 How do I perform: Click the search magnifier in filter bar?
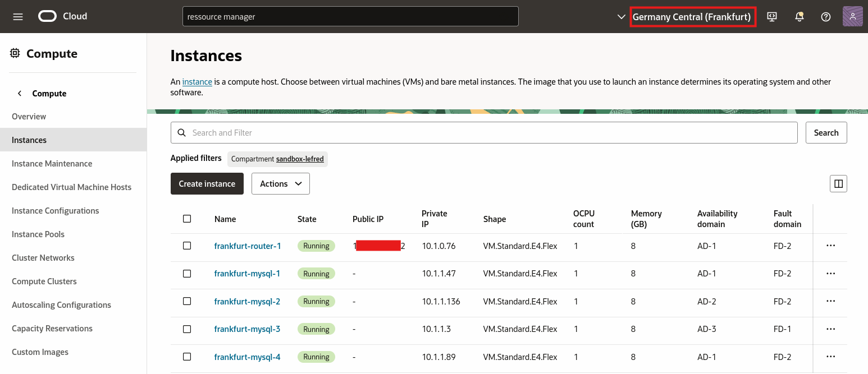[181, 132]
